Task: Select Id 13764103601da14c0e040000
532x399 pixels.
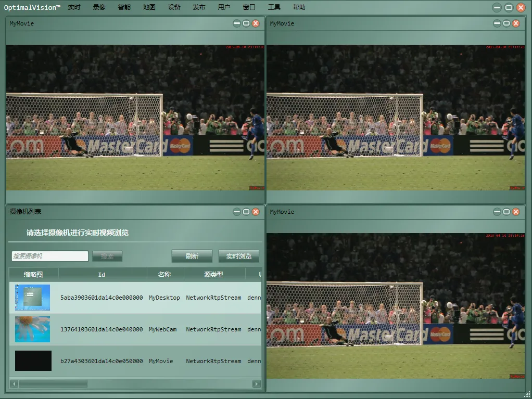Action: pyautogui.click(x=102, y=329)
